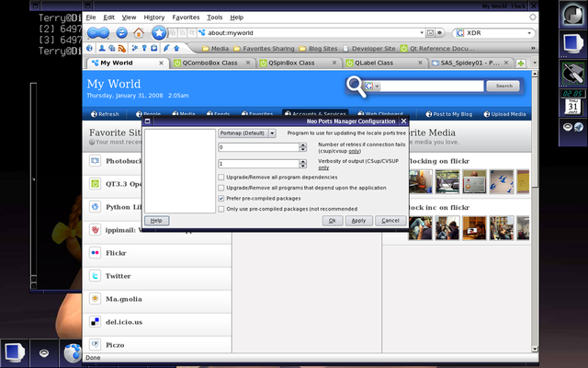
Task: Click the number of retries input field
Action: tap(258, 147)
